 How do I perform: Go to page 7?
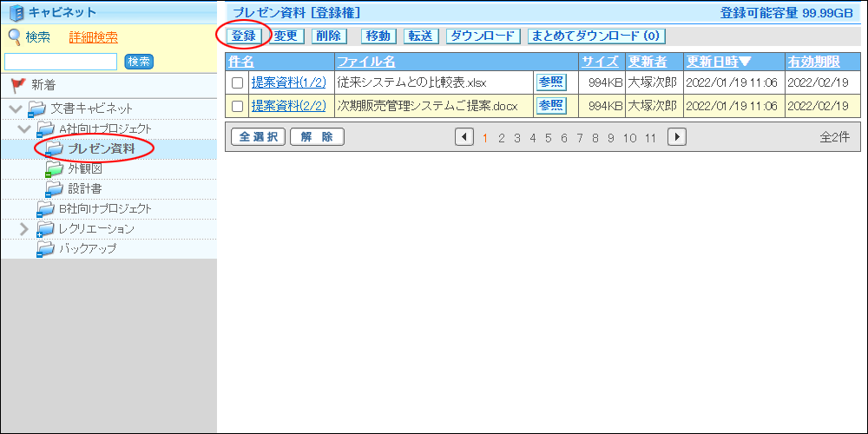pyautogui.click(x=580, y=138)
